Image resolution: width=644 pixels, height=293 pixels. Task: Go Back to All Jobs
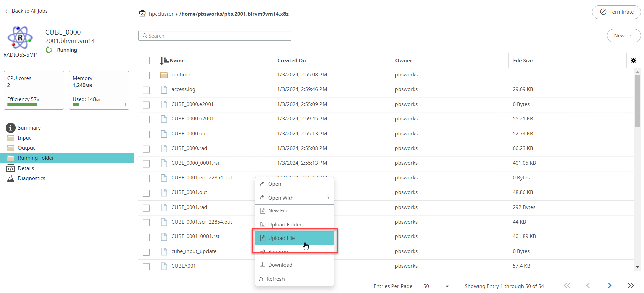tap(27, 11)
